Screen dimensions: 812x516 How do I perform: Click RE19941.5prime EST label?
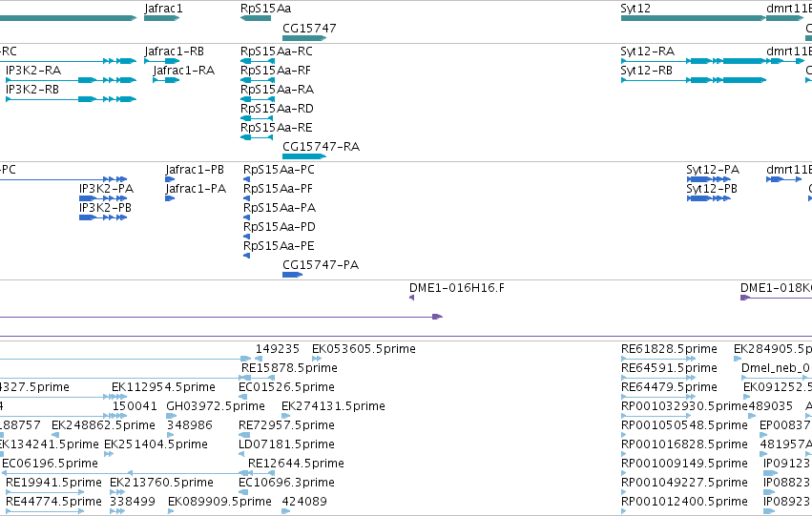[53, 483]
